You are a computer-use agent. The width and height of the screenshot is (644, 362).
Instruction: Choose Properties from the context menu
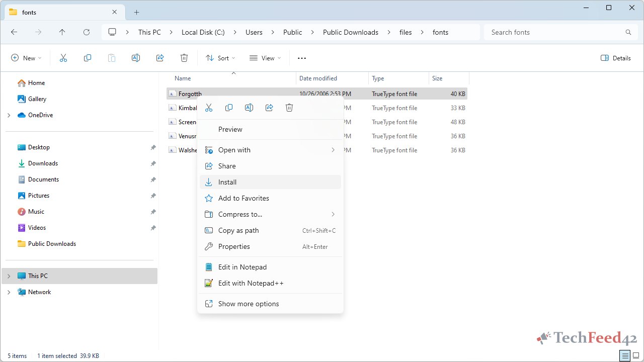click(x=270, y=246)
